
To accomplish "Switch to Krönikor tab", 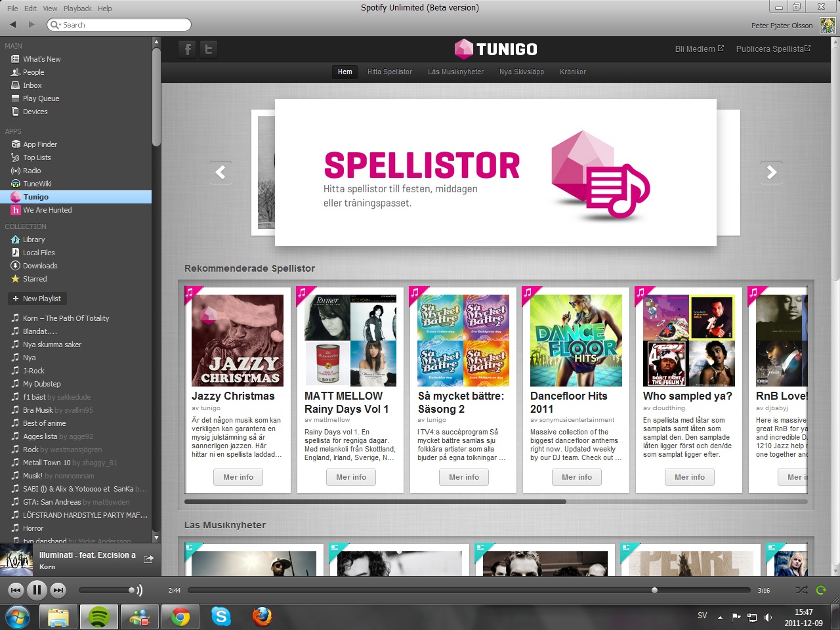I will coord(573,72).
